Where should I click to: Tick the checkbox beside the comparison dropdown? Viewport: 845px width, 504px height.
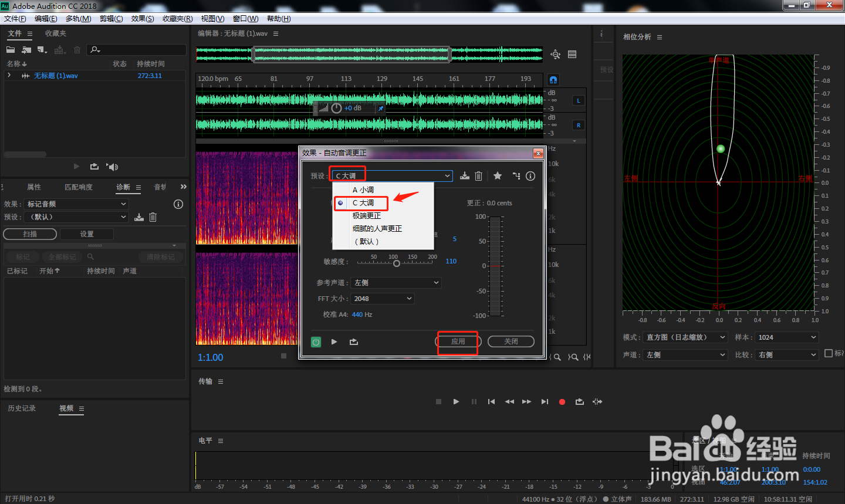tap(829, 353)
